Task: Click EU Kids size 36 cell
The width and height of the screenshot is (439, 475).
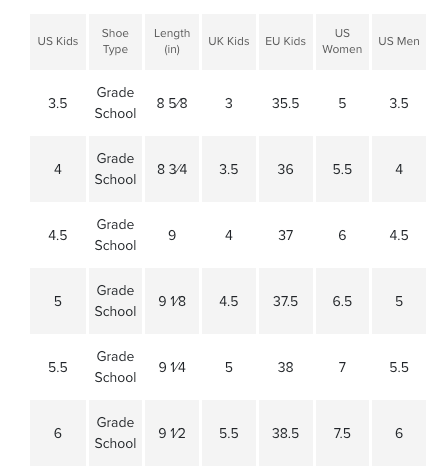Action: pyautogui.click(x=286, y=169)
